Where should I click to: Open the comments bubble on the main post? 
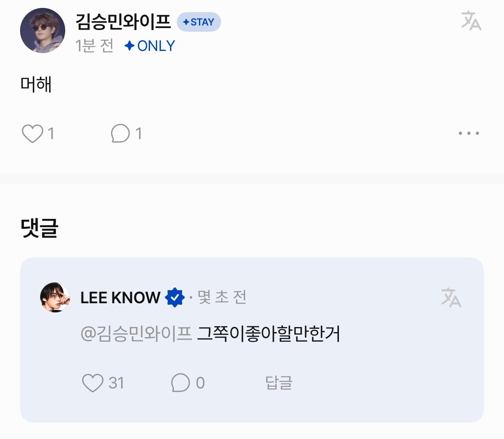[x=120, y=134]
